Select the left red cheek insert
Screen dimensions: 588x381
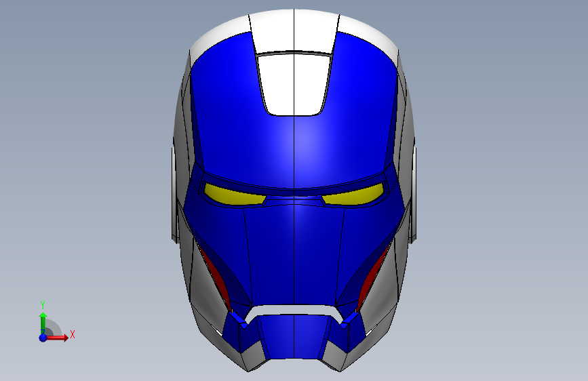click(x=214, y=276)
